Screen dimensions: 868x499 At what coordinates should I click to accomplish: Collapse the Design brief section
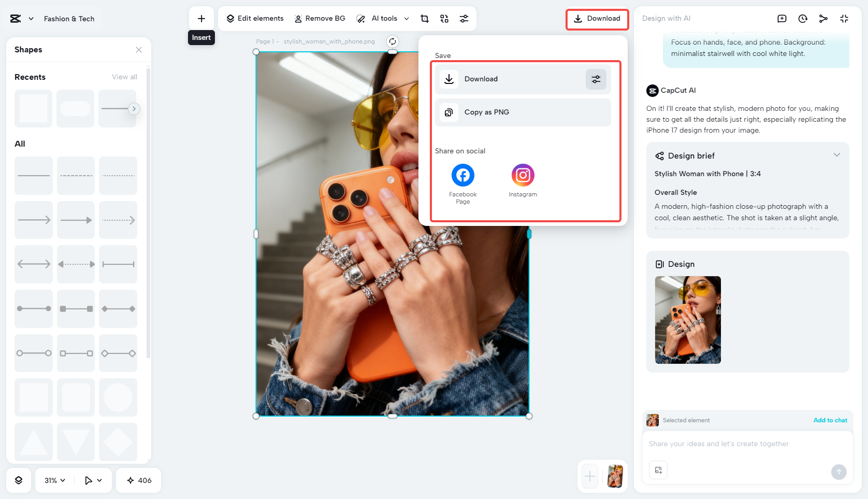pyautogui.click(x=836, y=155)
